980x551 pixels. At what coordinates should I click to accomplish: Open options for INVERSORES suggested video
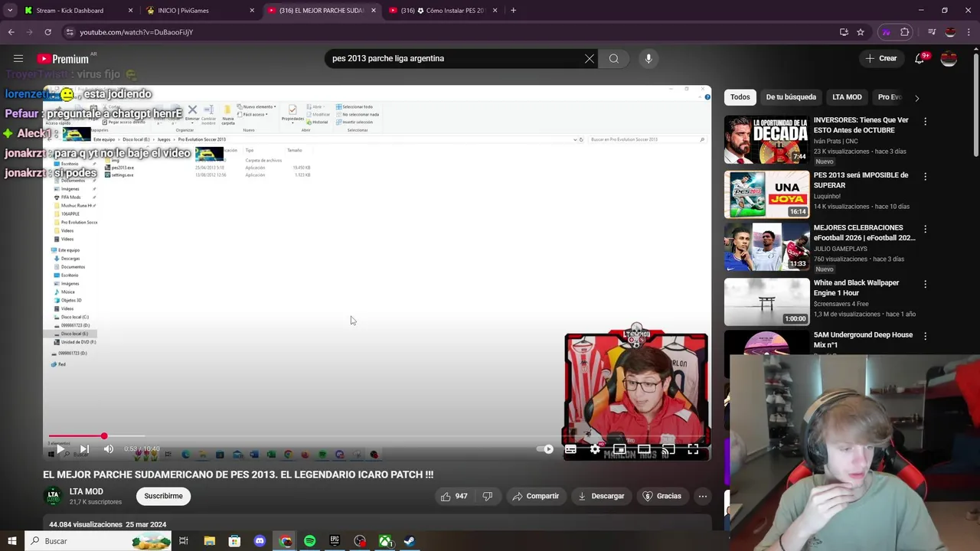[925, 121]
